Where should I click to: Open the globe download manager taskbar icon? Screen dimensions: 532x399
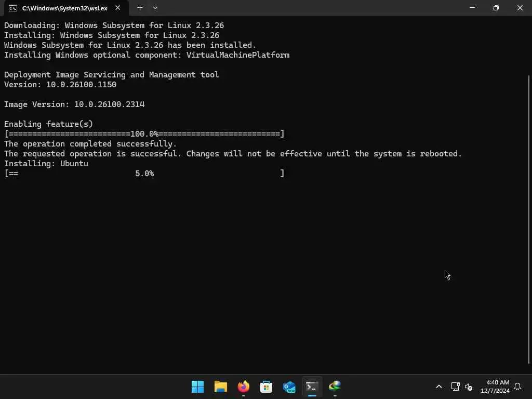tap(335, 387)
